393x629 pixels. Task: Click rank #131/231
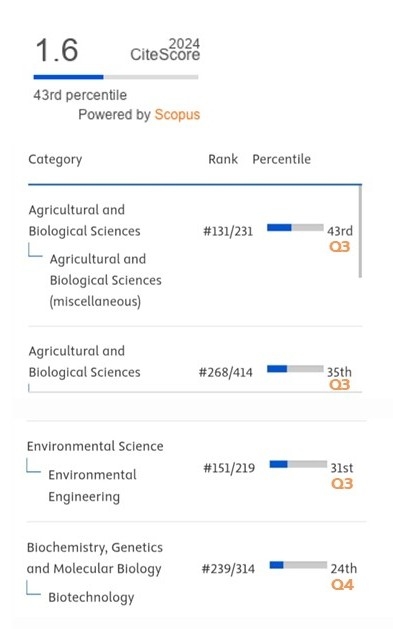pyautogui.click(x=228, y=231)
